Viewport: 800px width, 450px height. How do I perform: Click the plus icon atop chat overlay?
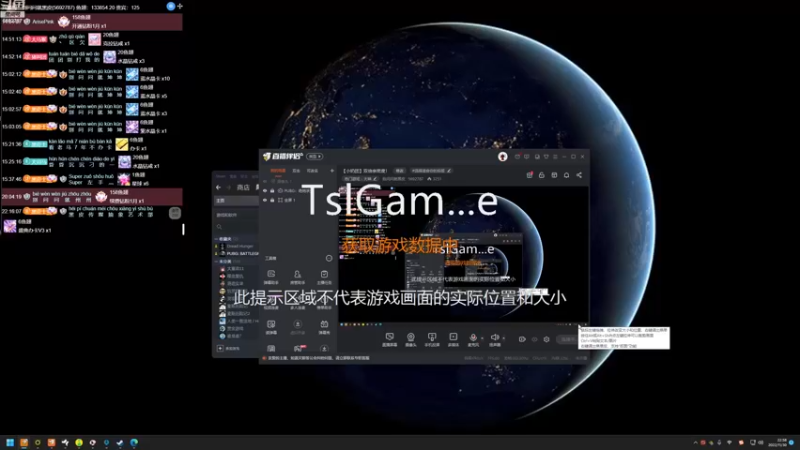(180, 6)
